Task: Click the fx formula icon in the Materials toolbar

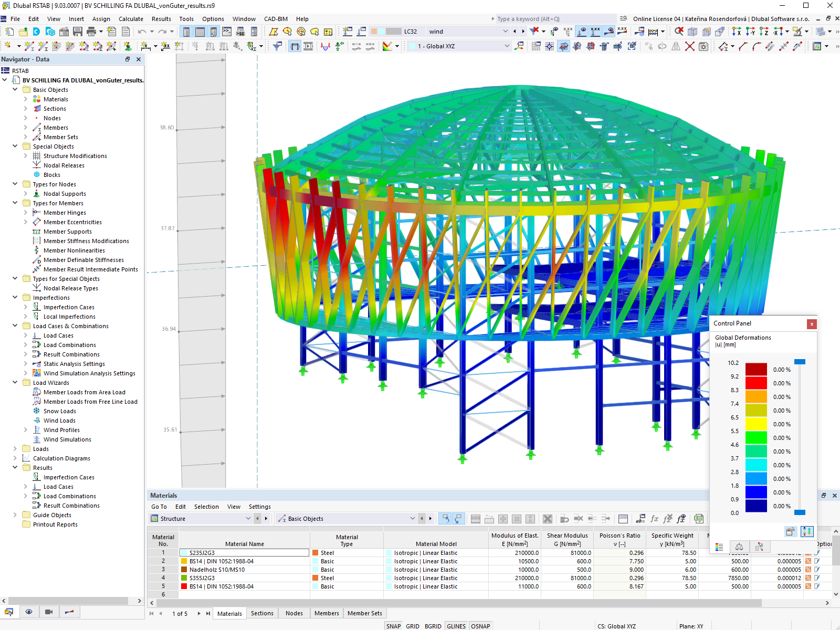Action: 654,519
